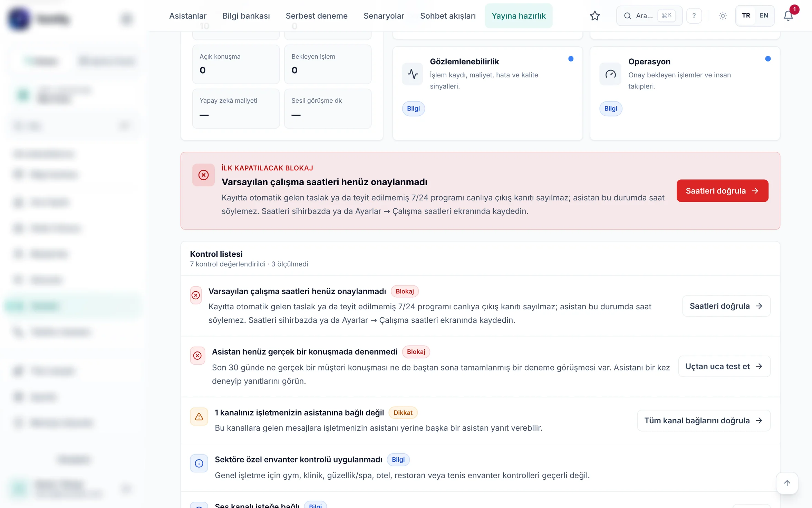This screenshot has height=508, width=812.
Task: Click the red Saatleri doğrula button
Action: [x=722, y=191]
